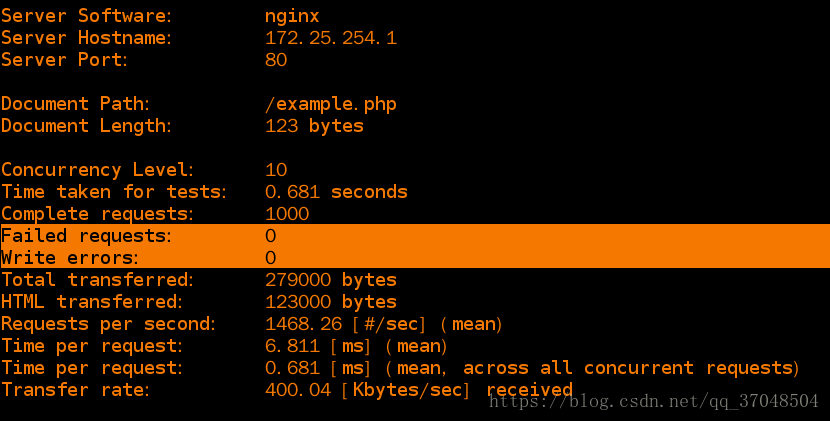Image resolution: width=830 pixels, height=421 pixels.
Task: Select the '279000 bytes' value
Action: [x=331, y=280]
